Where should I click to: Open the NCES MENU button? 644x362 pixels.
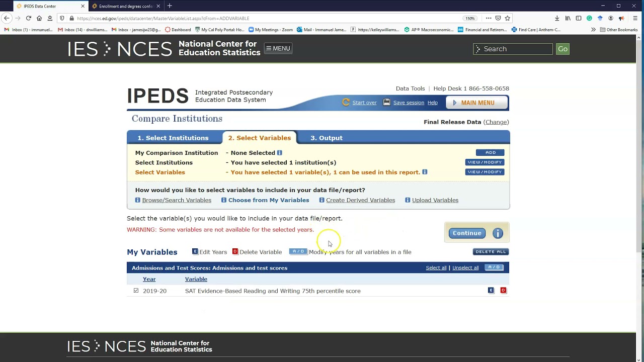click(278, 48)
